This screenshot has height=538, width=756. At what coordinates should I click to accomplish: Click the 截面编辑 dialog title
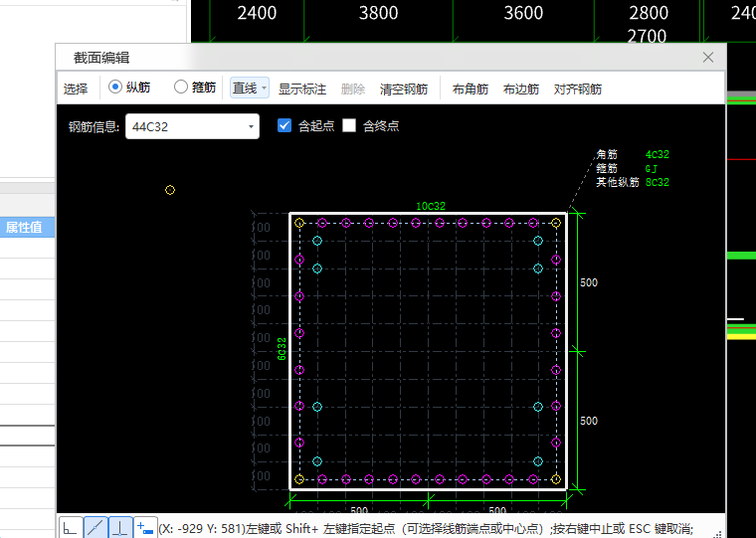101,58
